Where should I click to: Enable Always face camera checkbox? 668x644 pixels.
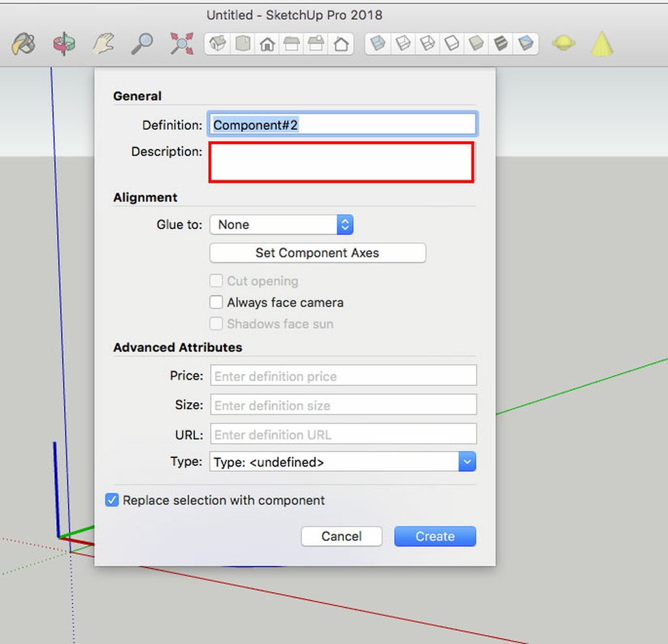coord(217,303)
